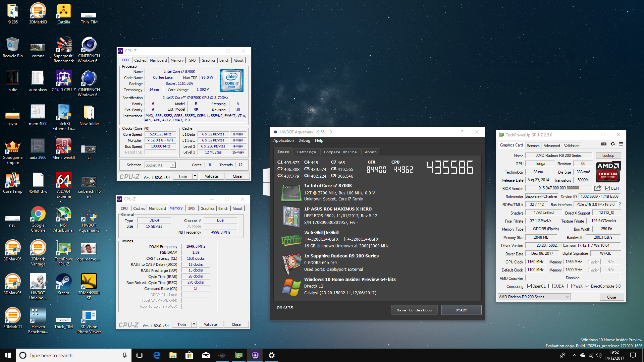Open the Steam desktop icon
644x362 pixels.
[63, 285]
